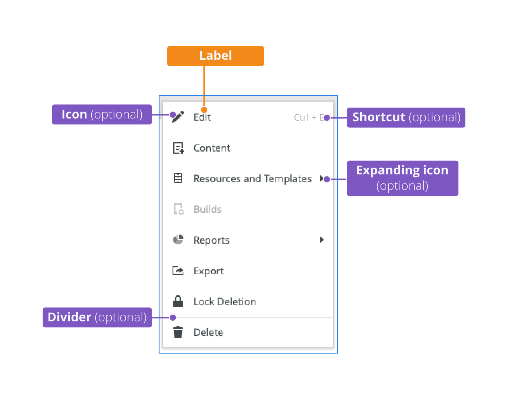The height and width of the screenshot is (417, 532).
Task: Click the Reports pie chart icon
Action: tap(178, 240)
